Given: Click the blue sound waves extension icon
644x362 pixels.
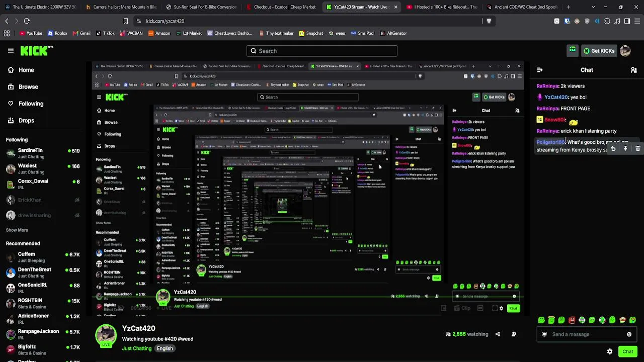Looking at the screenshot, I should (x=597, y=21).
